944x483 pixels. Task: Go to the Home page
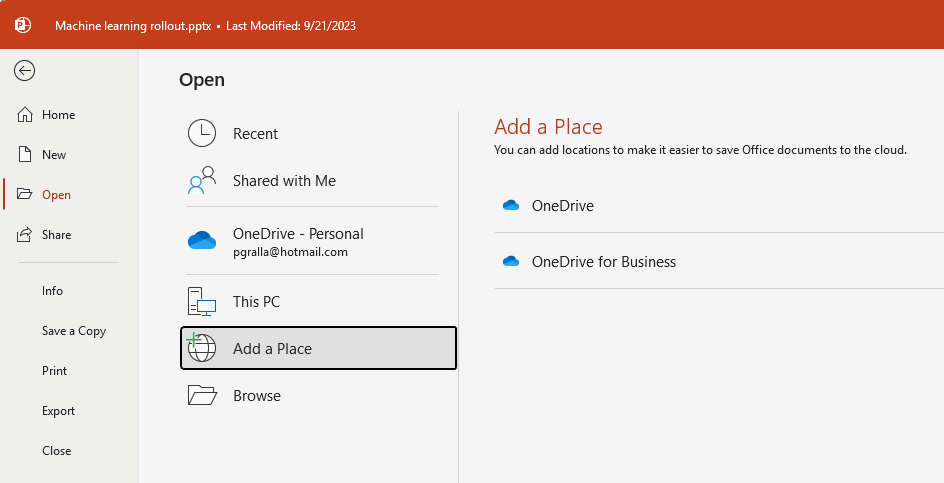coord(58,114)
